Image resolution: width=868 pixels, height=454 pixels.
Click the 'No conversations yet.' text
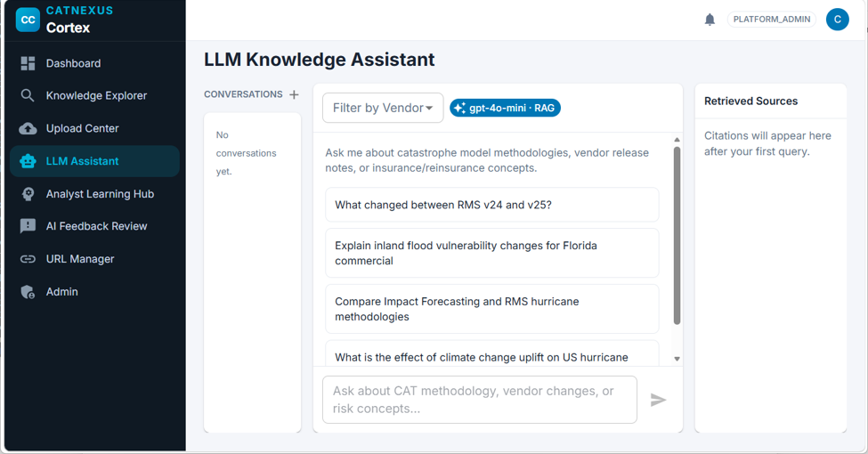246,153
